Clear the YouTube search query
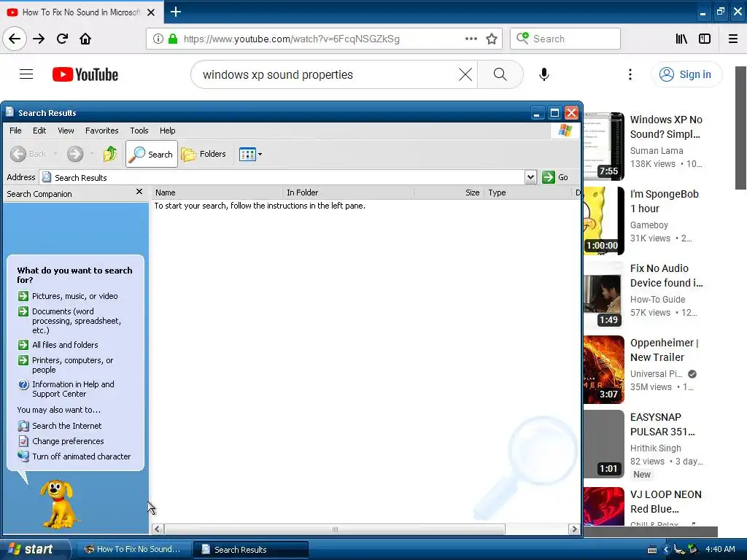 click(465, 74)
